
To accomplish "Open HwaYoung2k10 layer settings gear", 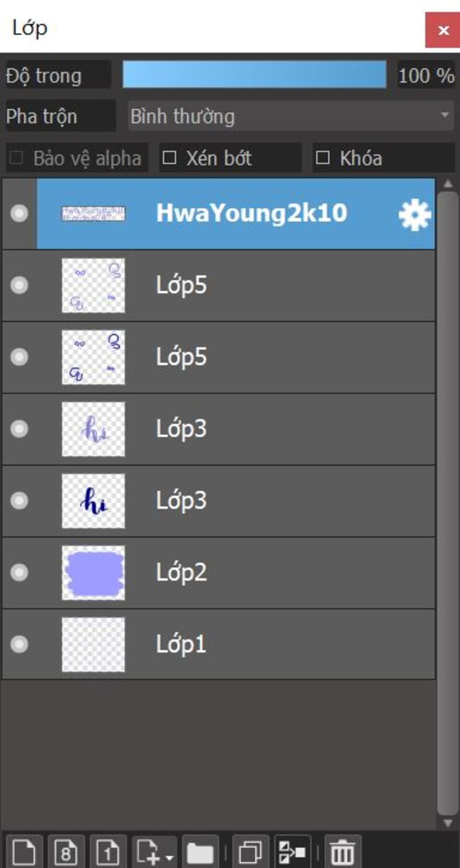I will point(415,215).
